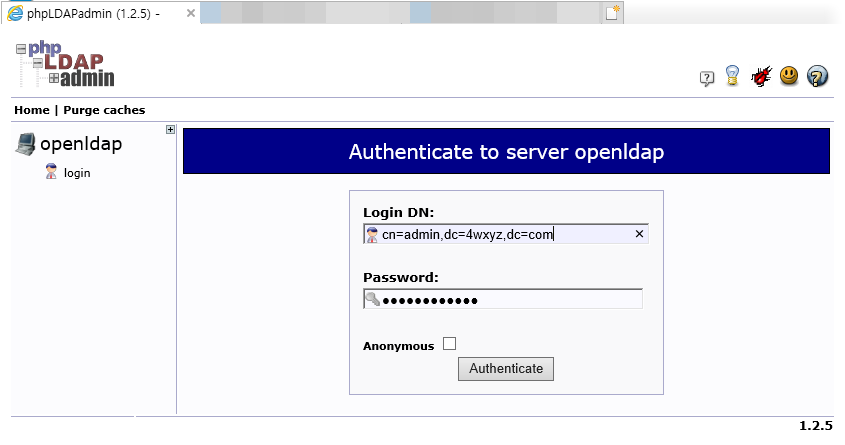Click the smiley face donate icon

[789, 75]
